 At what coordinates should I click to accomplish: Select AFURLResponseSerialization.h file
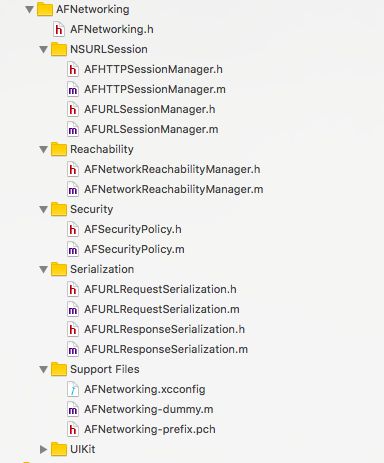(164, 329)
